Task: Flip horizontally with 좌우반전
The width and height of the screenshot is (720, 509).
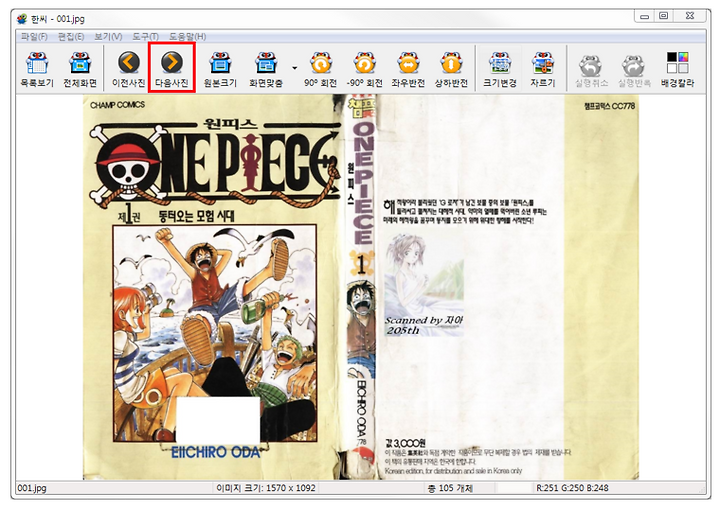Action: coord(408,69)
